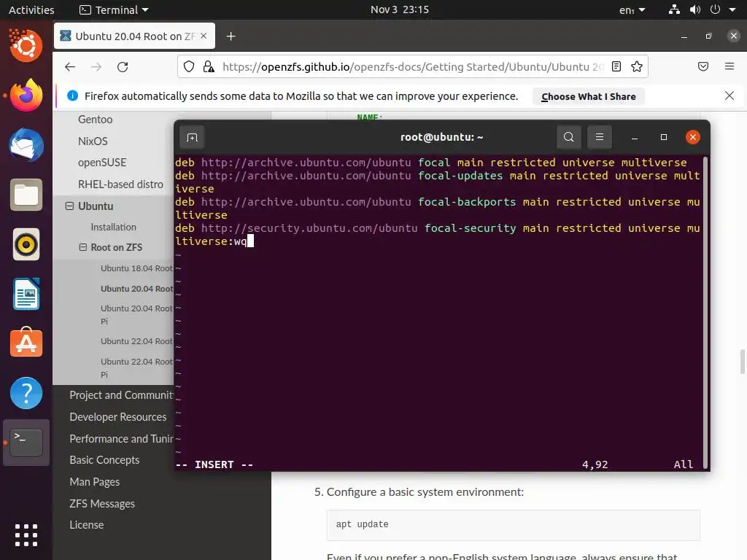This screenshot has height=560, width=747.
Task: Click Terminal icon in the dock
Action: pos(26,443)
